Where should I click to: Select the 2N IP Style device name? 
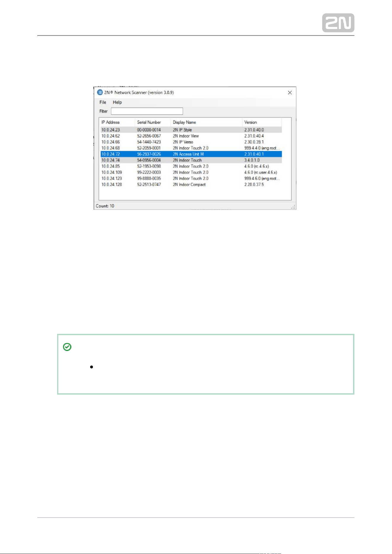pos(182,130)
